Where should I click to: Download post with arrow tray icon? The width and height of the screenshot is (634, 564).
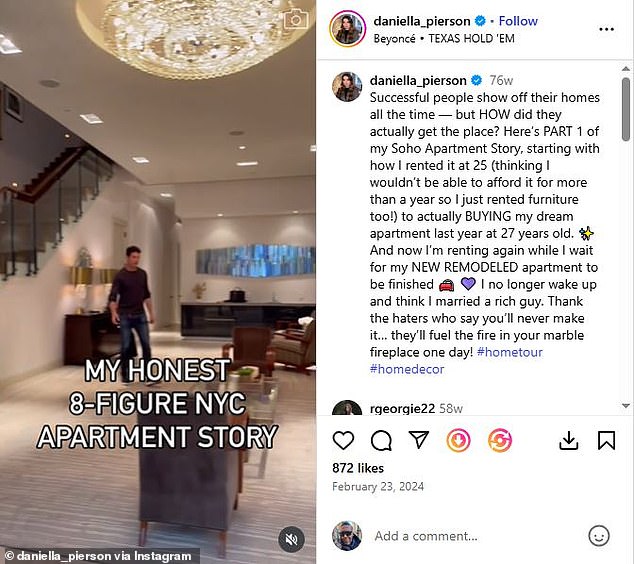pos(568,440)
